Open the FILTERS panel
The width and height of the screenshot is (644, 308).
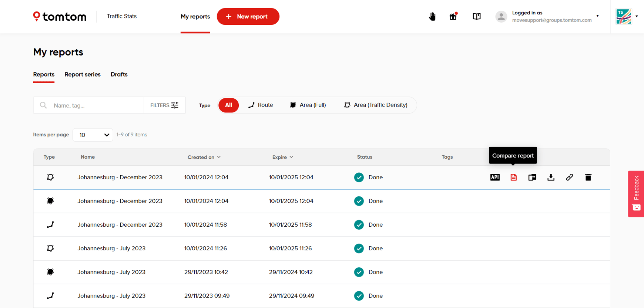(x=164, y=105)
